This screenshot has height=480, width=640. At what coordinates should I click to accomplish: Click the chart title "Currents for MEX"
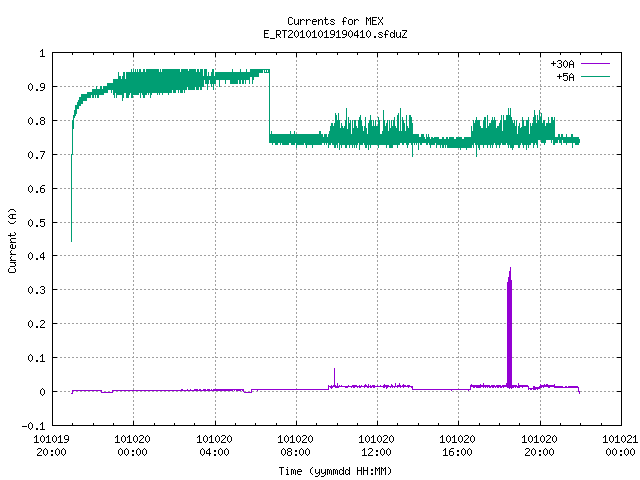point(335,21)
